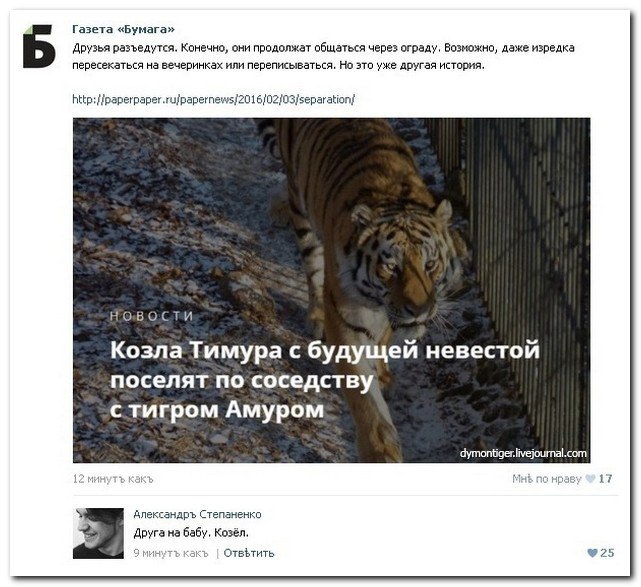
Task: Open the comment's '9 минутъ какъ' timestamp
Action: 171,553
